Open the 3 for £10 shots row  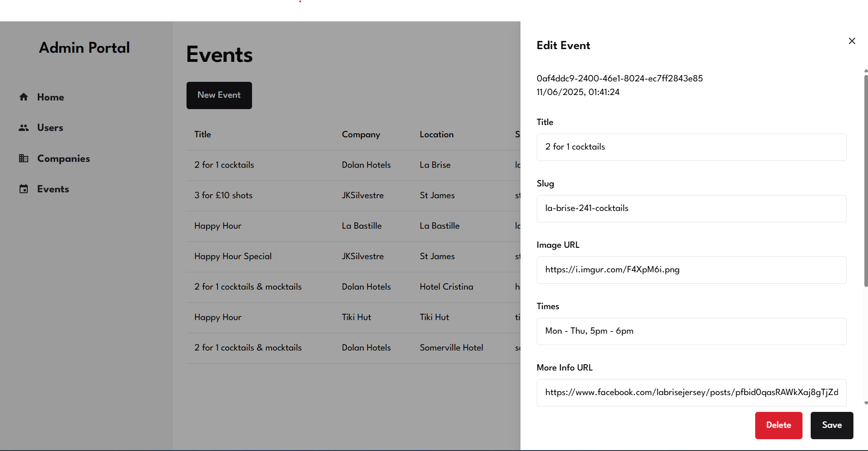pyautogui.click(x=223, y=195)
